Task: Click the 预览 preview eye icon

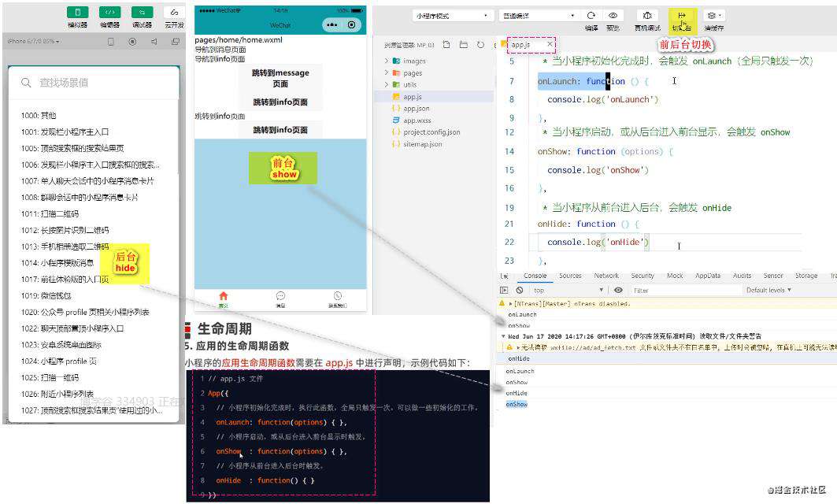Action: point(613,16)
